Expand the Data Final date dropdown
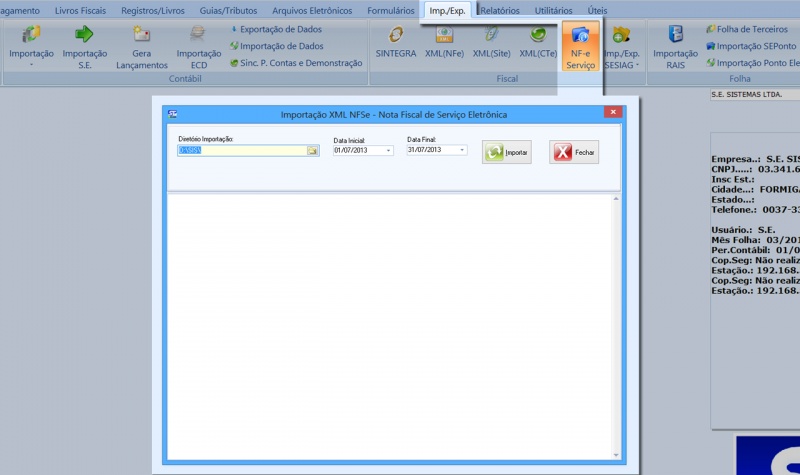This screenshot has width=800, height=475. (x=462, y=151)
